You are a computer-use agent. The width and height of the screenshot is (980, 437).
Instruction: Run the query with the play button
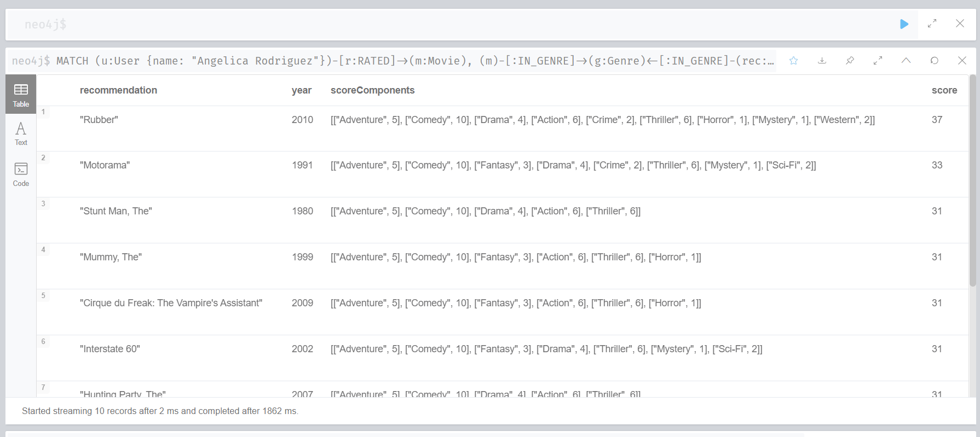(904, 24)
